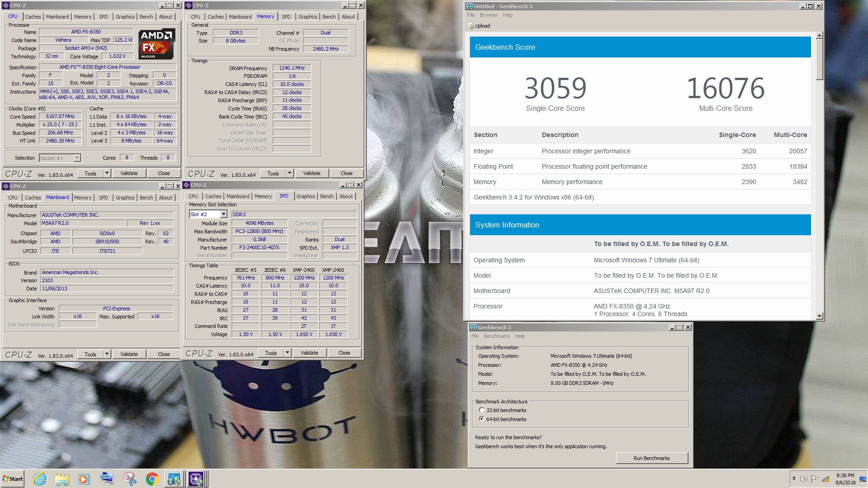This screenshot has width=868, height=488.
Task: Open File menu in Geekbench results window
Action: click(471, 15)
